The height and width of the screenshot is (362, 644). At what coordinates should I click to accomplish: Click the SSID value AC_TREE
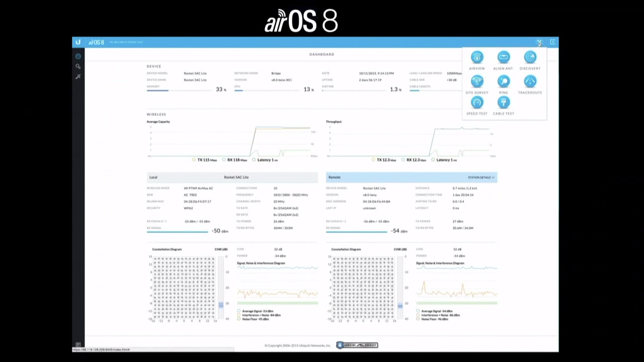190,195
